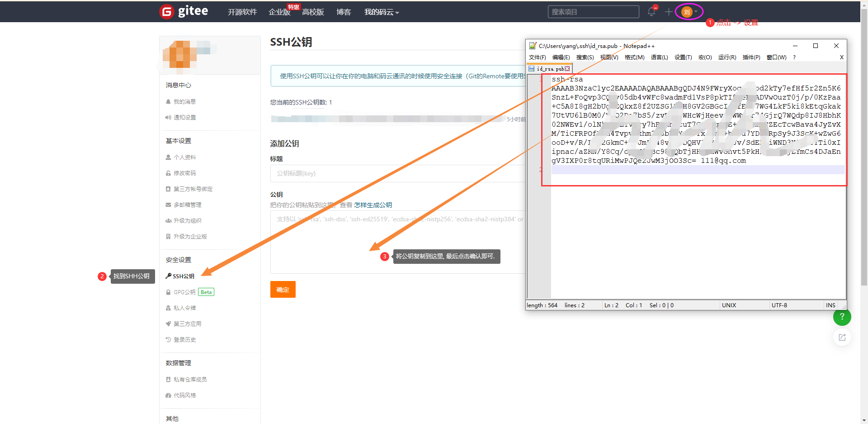The height and width of the screenshot is (424, 868).
Task: Open 通知设置 in the sidebar
Action: tap(181, 118)
